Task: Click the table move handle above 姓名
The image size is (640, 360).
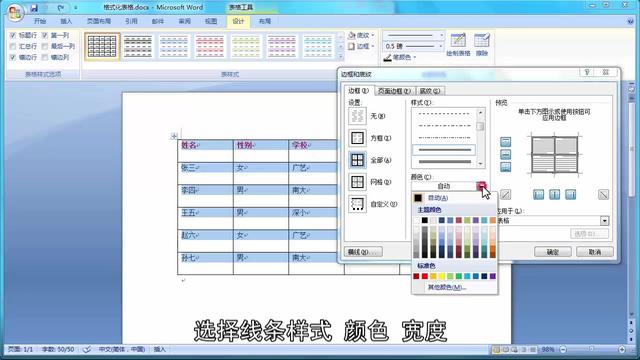Action: (x=174, y=136)
